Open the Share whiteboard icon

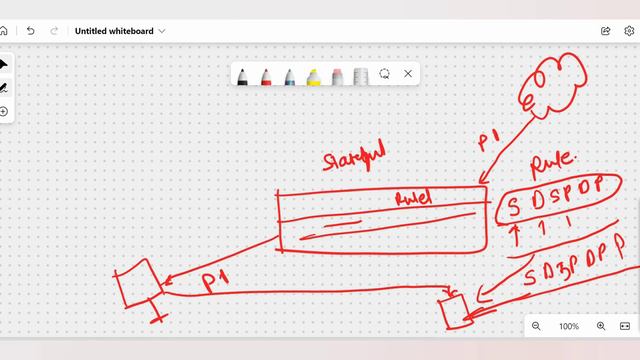pyautogui.click(x=606, y=31)
